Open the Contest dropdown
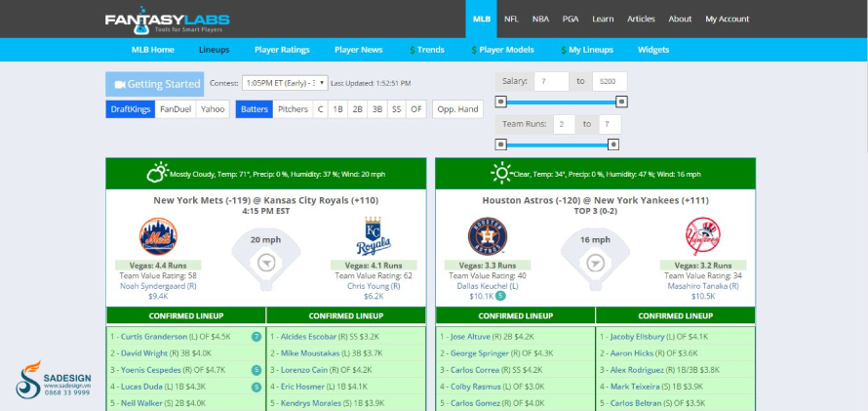 [x=285, y=83]
